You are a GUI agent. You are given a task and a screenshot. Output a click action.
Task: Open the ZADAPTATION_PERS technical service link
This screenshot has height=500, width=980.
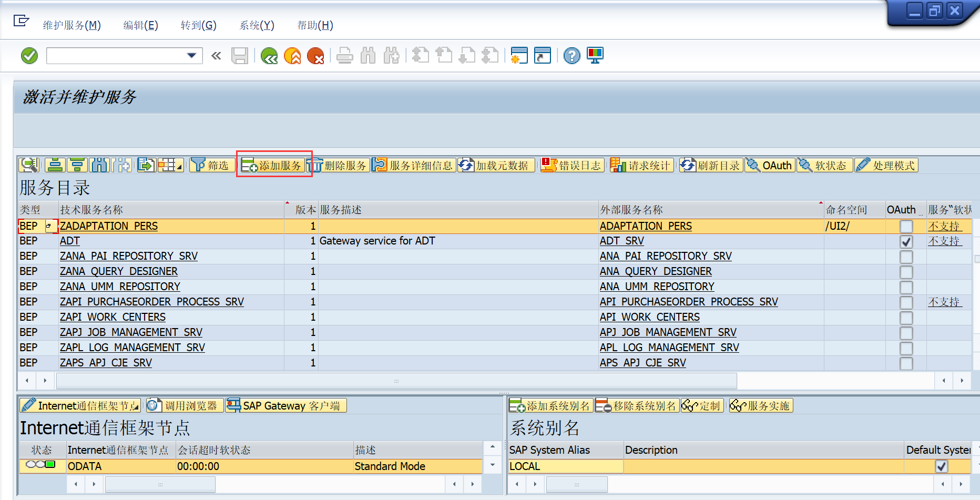tap(109, 226)
